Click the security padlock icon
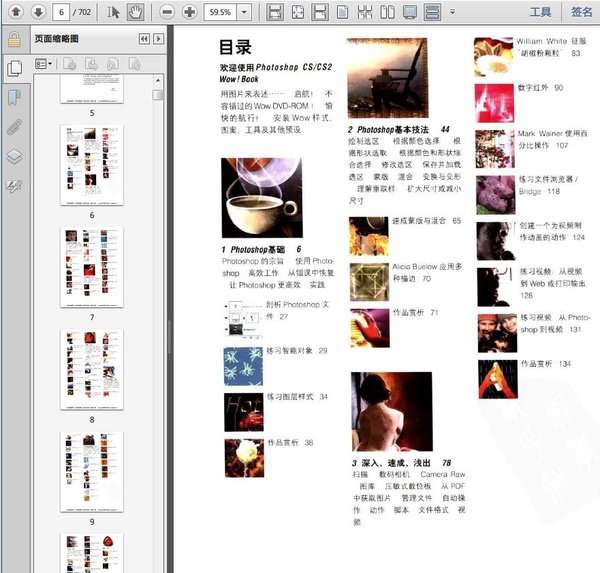Screen dimensions: 600x573 pyautogui.click(x=14, y=39)
